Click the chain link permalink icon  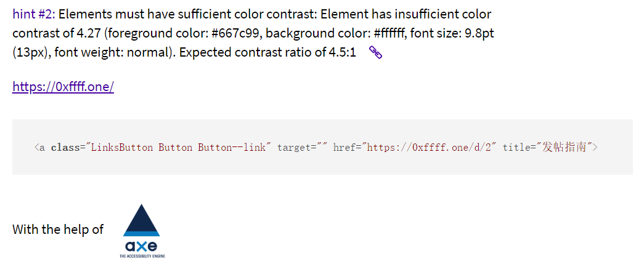pyautogui.click(x=375, y=52)
